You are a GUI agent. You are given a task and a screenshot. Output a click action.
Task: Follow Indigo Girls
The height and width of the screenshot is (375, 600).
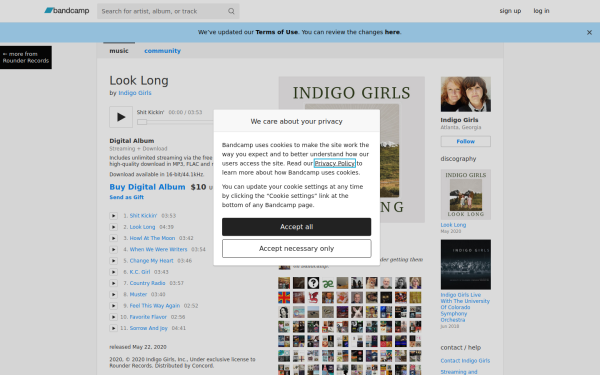coord(466,141)
